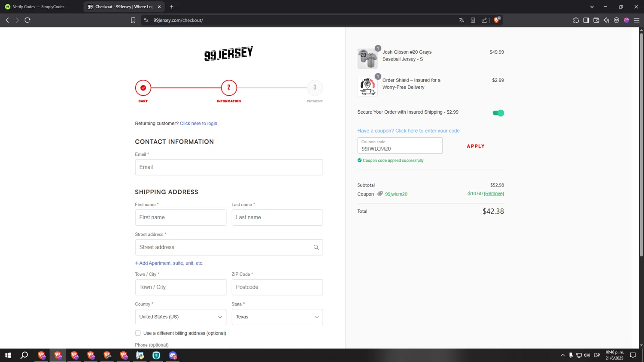Image resolution: width=644 pixels, height=362 pixels.
Task: Go to the Information step 2 circle
Action: [229, 88]
